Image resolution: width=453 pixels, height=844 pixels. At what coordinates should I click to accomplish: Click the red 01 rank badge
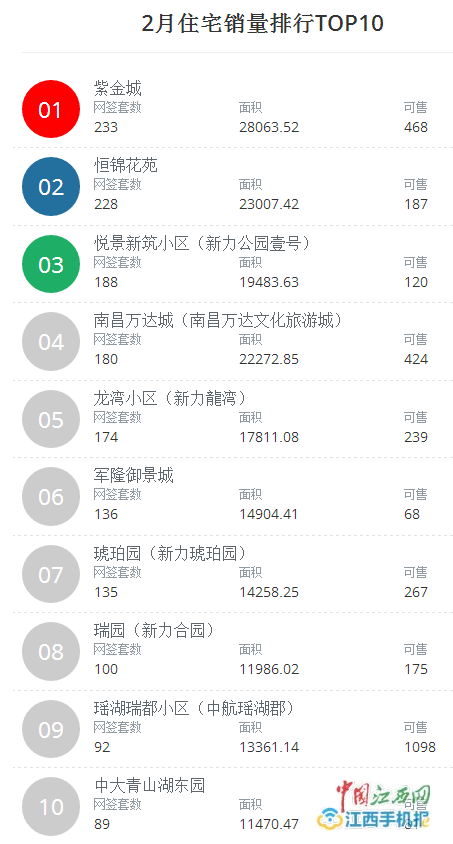[51, 109]
